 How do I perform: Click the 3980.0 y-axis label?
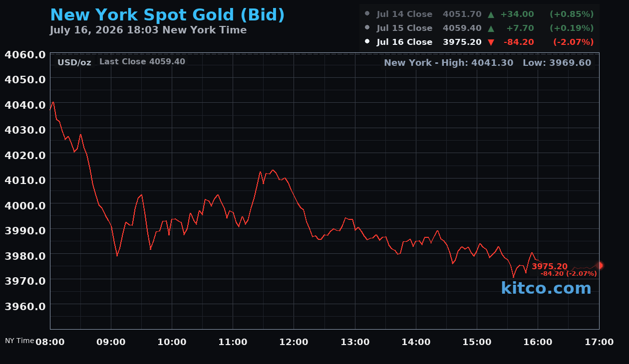coord(25,255)
